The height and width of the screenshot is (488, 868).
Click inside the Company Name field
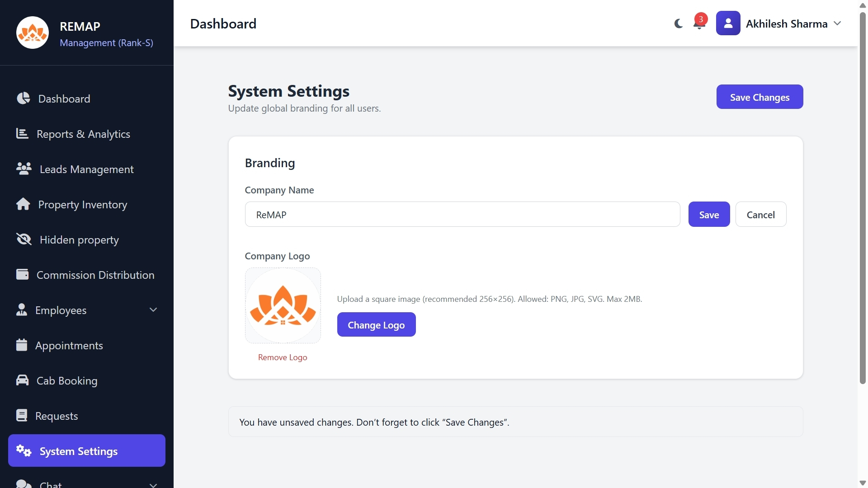462,214
